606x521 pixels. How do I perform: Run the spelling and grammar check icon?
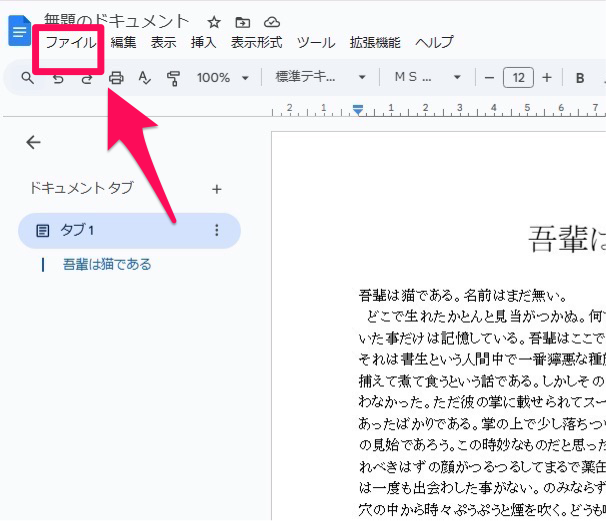[x=145, y=77]
